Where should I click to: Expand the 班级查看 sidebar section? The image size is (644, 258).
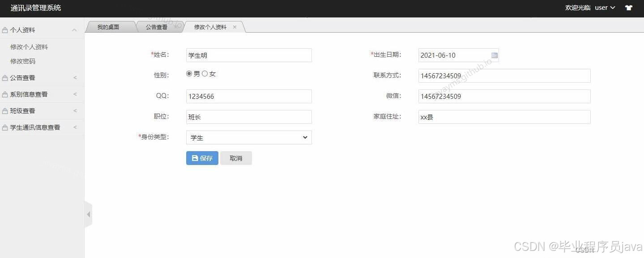75,111
